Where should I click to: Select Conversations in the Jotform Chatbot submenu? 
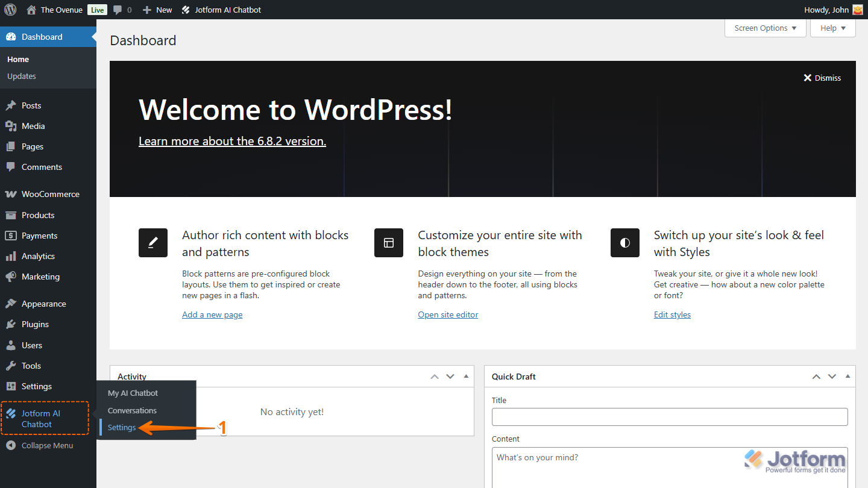131,410
